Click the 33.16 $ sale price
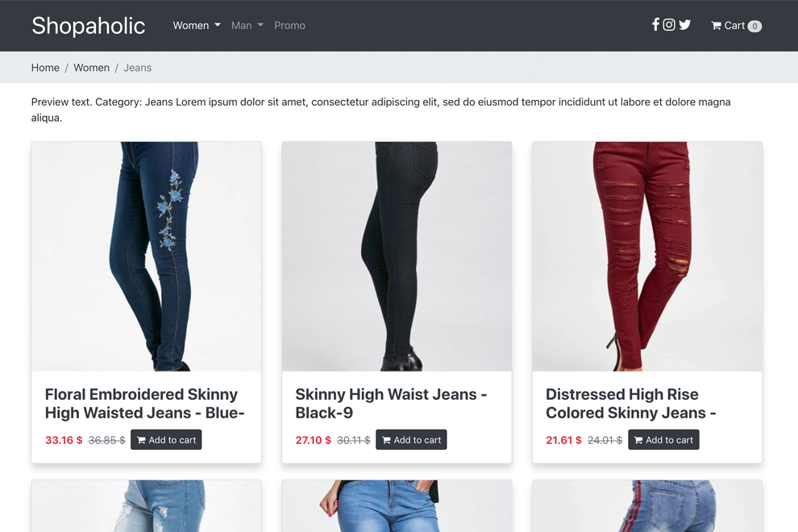 pos(64,440)
